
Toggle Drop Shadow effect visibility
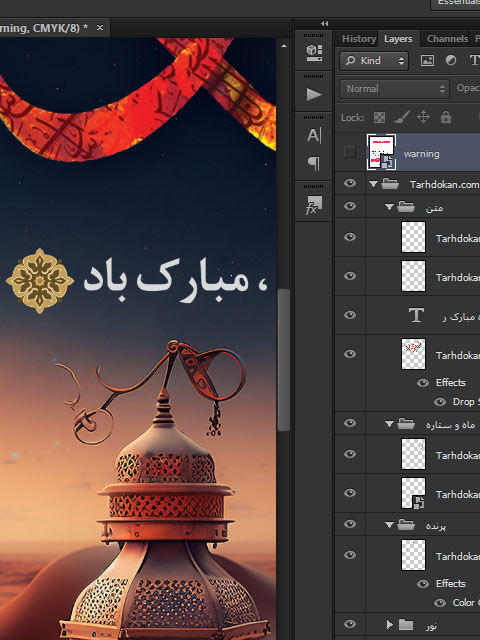pyautogui.click(x=440, y=402)
